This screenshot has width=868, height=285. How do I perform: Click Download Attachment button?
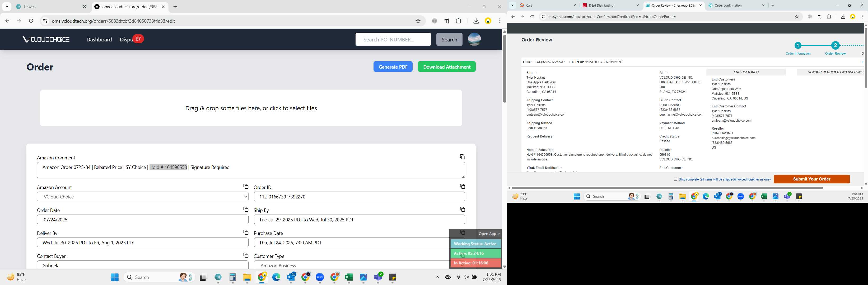pos(446,66)
